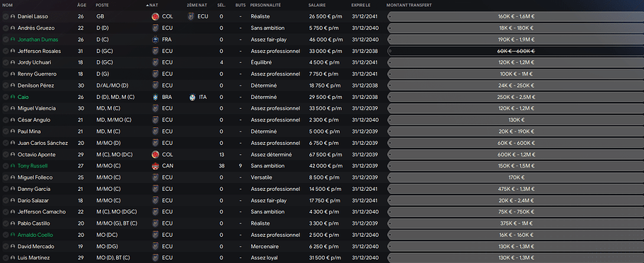Click Caio's Italy second nationality badge
Viewport: 644px width, 263px height.
point(192,98)
